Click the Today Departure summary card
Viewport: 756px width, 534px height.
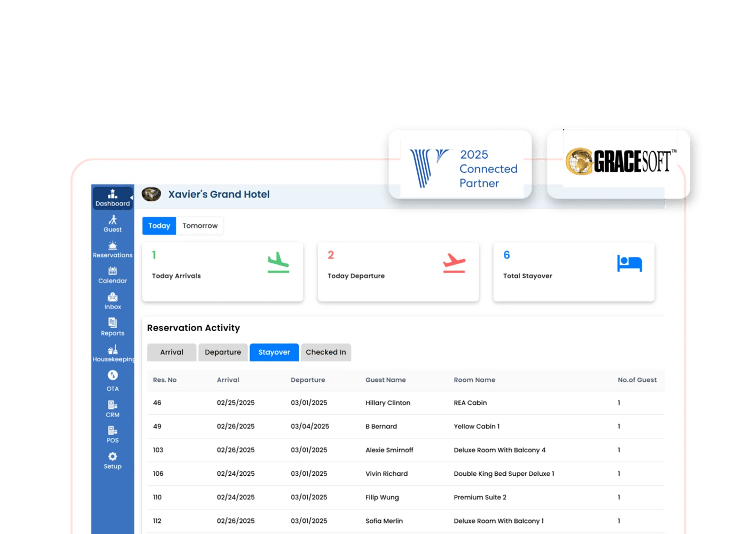pos(398,272)
